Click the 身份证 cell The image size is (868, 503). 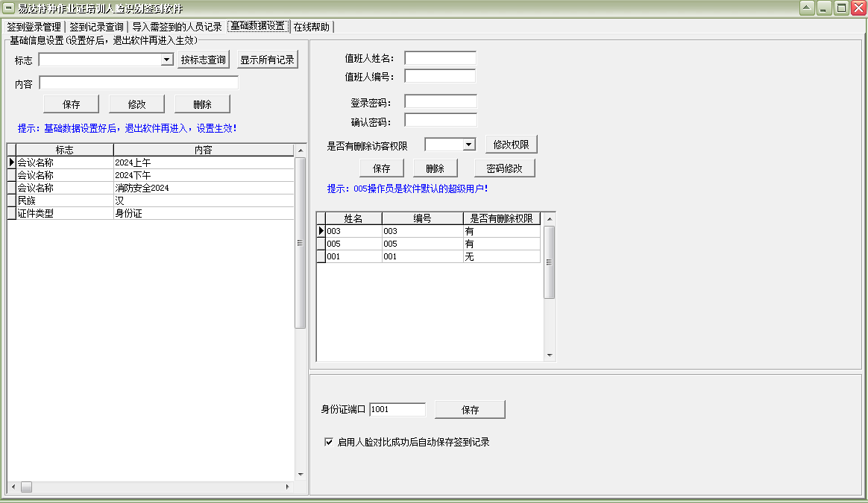(x=203, y=213)
